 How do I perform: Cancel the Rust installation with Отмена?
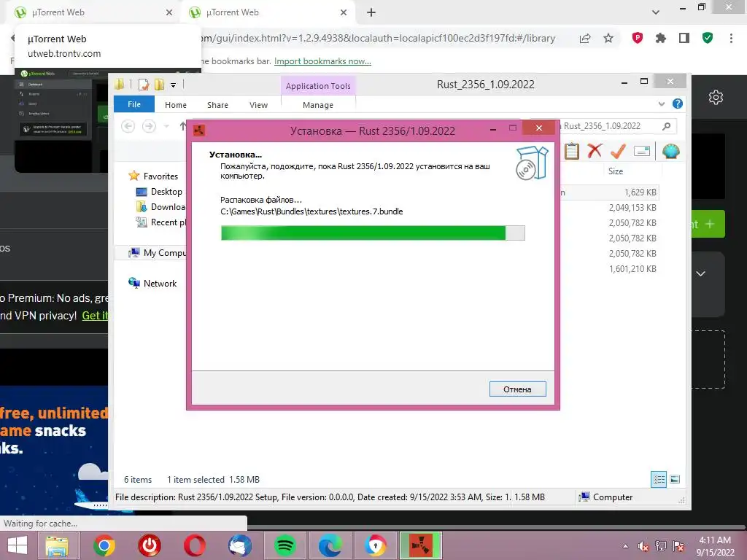517,389
